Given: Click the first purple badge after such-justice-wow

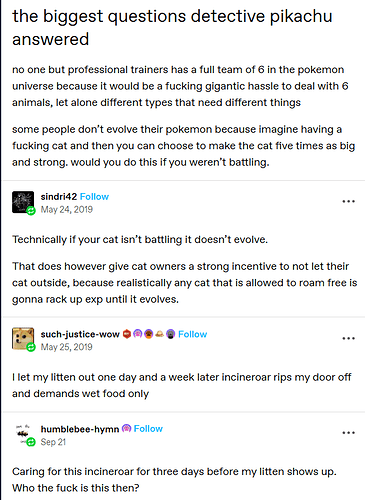Looking at the screenshot, I should coord(138,334).
